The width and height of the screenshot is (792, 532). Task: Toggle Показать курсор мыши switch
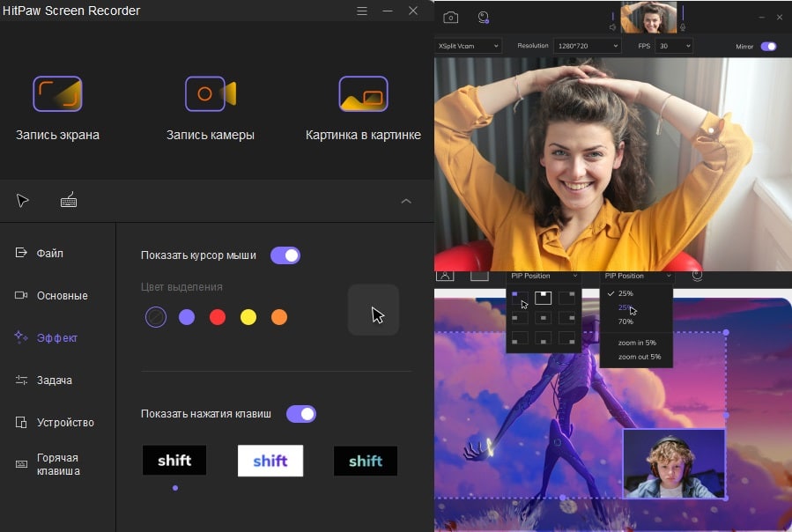point(285,255)
